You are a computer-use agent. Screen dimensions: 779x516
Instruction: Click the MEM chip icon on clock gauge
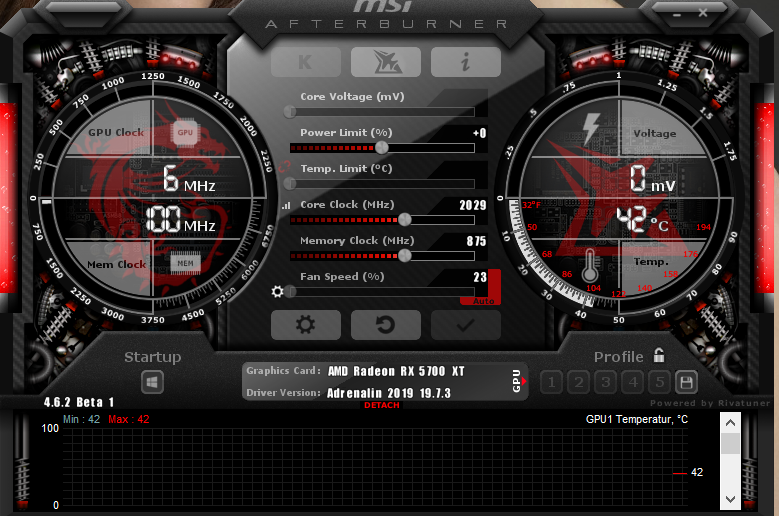pos(185,263)
